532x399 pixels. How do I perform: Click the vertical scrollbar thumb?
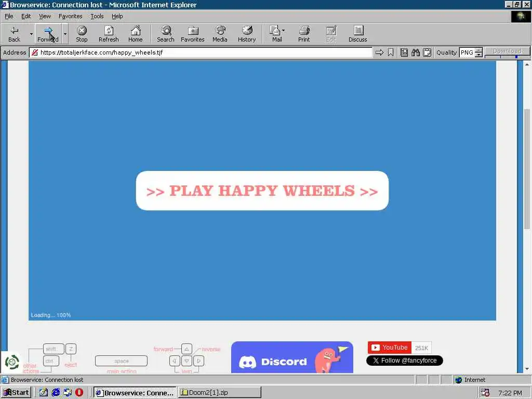(x=527, y=169)
